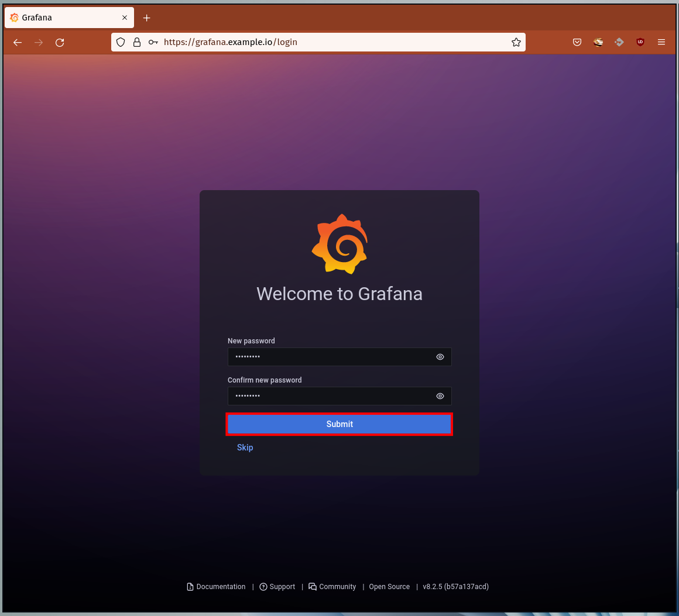The width and height of the screenshot is (679, 616).
Task: Click the Community chat bubbles icon
Action: [x=312, y=587]
